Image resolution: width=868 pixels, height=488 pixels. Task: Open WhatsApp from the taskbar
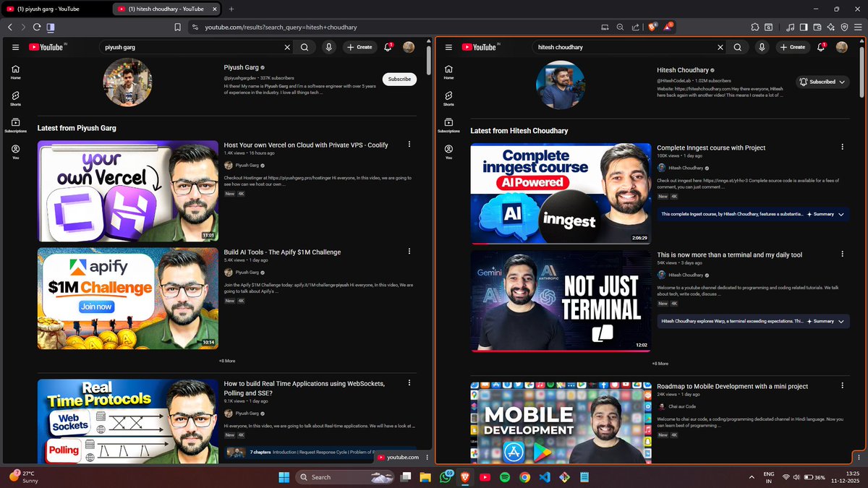[x=446, y=477]
